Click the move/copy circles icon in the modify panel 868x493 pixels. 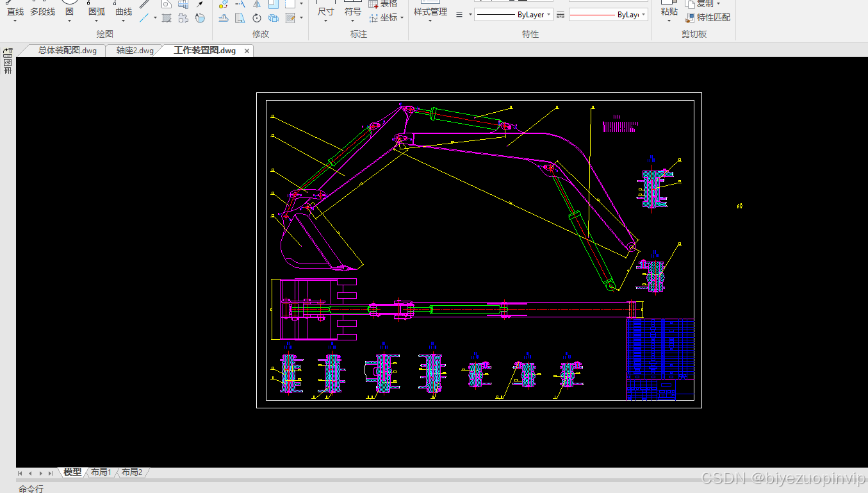point(223,4)
